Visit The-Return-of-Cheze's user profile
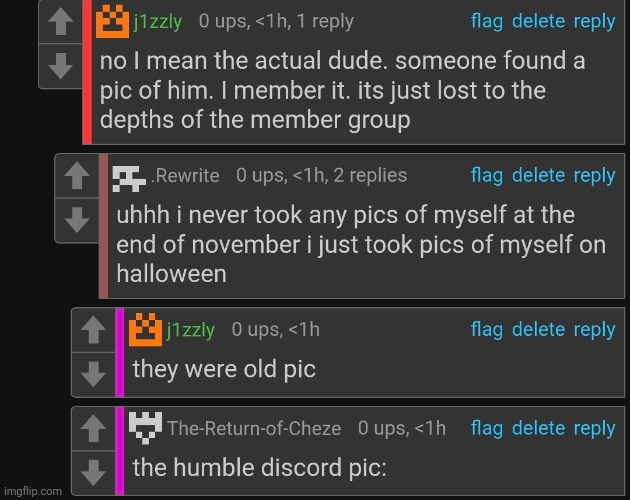 coord(254,428)
